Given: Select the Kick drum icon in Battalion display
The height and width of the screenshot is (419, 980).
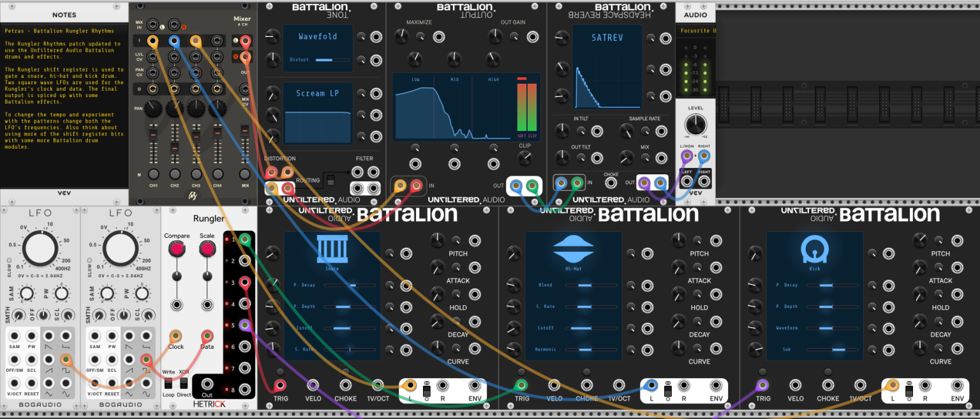Looking at the screenshot, I should 814,250.
